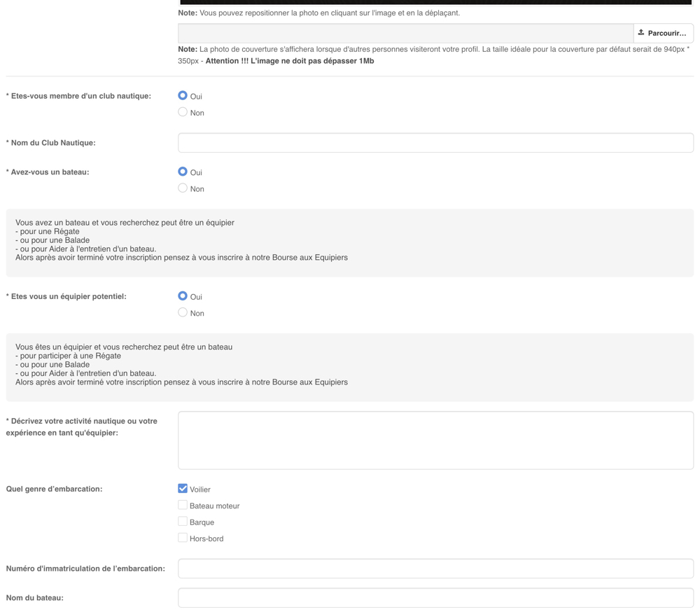This screenshot has width=700, height=612.
Task: Tick the Hors-bord checkbox
Action: click(x=183, y=538)
